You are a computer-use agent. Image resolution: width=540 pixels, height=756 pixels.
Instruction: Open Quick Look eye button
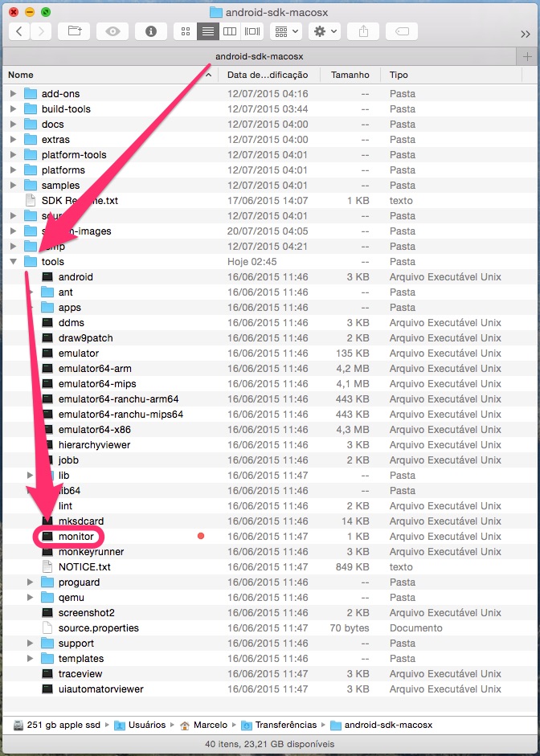(112, 32)
